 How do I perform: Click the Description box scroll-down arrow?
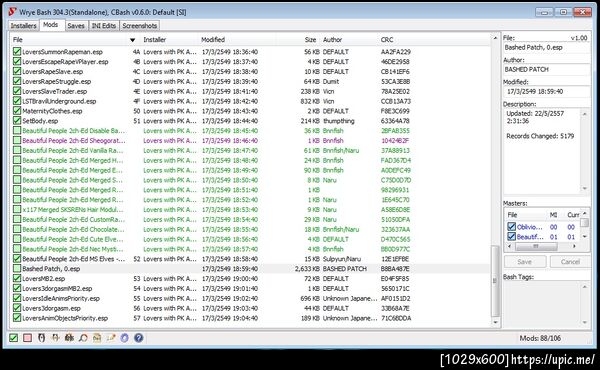coord(585,189)
